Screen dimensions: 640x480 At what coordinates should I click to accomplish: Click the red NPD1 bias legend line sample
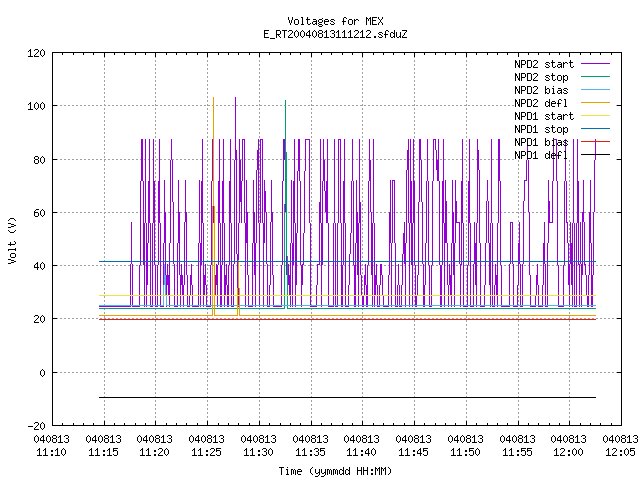pyautogui.click(x=596, y=142)
